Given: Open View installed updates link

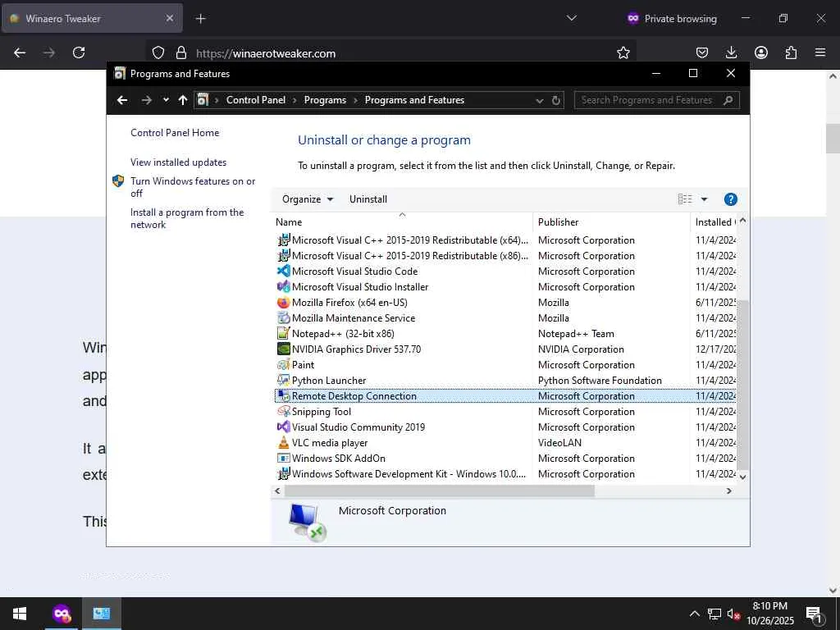Looking at the screenshot, I should click(x=178, y=162).
